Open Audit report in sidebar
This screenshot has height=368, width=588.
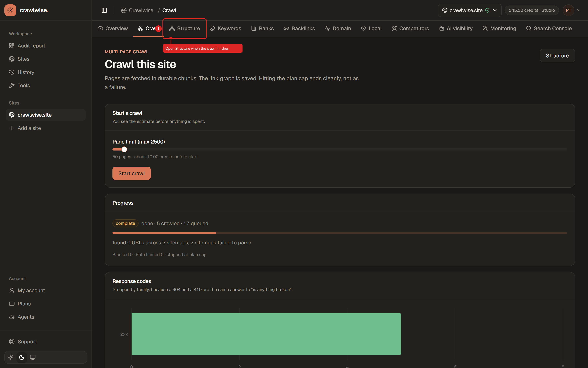click(x=46, y=45)
